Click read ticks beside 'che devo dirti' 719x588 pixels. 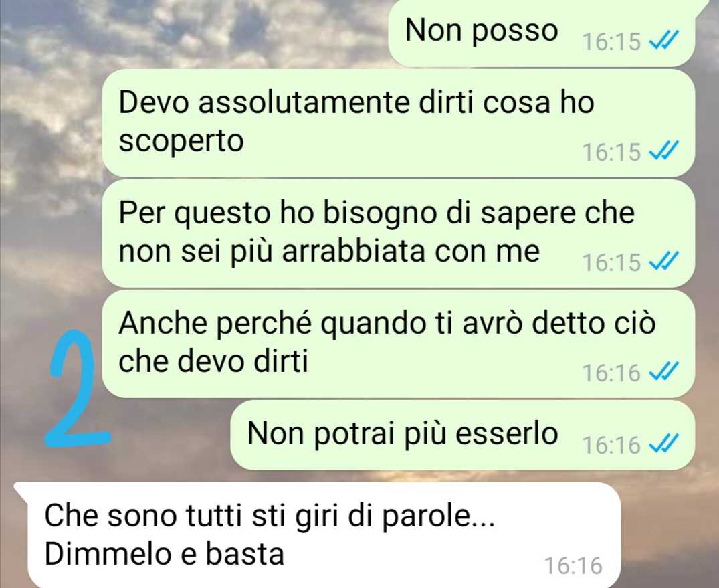[x=663, y=371]
